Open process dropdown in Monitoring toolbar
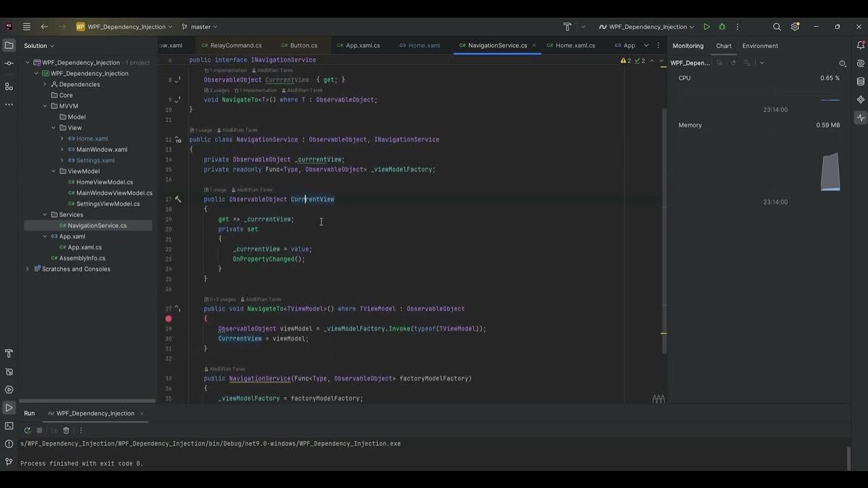 point(762,63)
